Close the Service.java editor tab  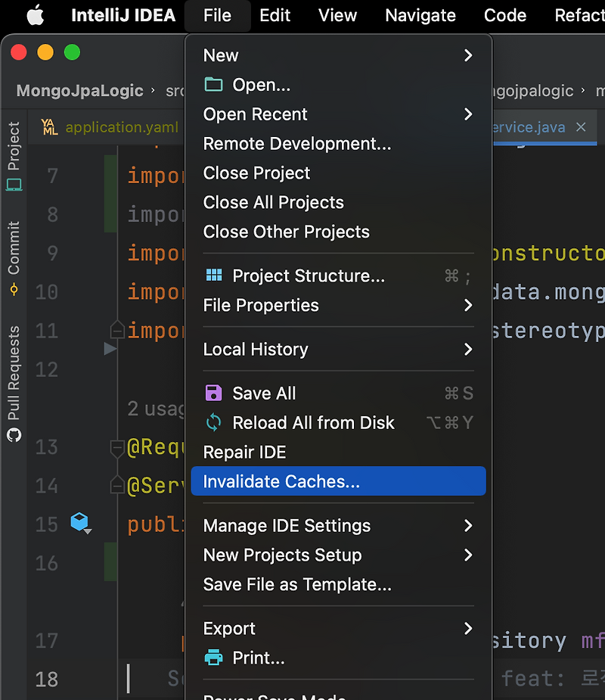581,127
